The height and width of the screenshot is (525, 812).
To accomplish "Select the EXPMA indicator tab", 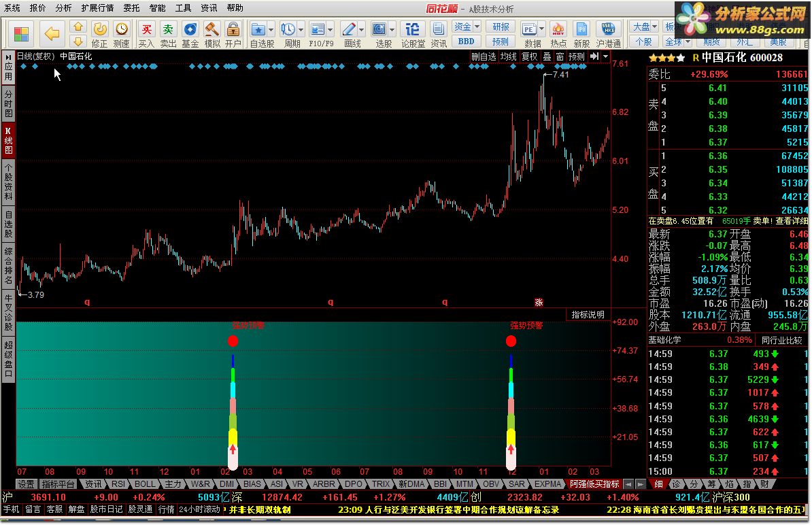I will 547,484.
